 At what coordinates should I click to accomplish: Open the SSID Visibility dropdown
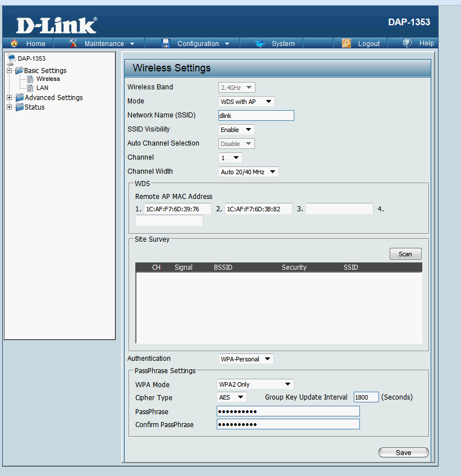(x=236, y=130)
